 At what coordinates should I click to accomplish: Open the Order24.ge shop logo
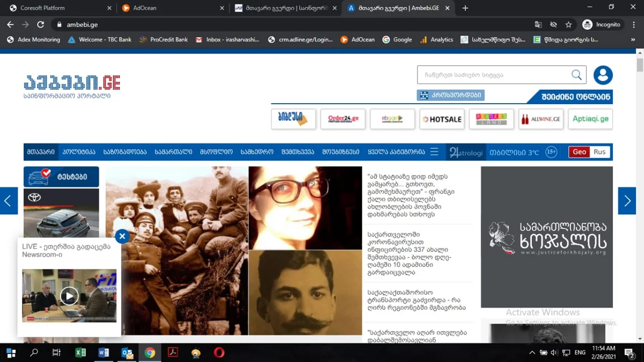coord(343,119)
